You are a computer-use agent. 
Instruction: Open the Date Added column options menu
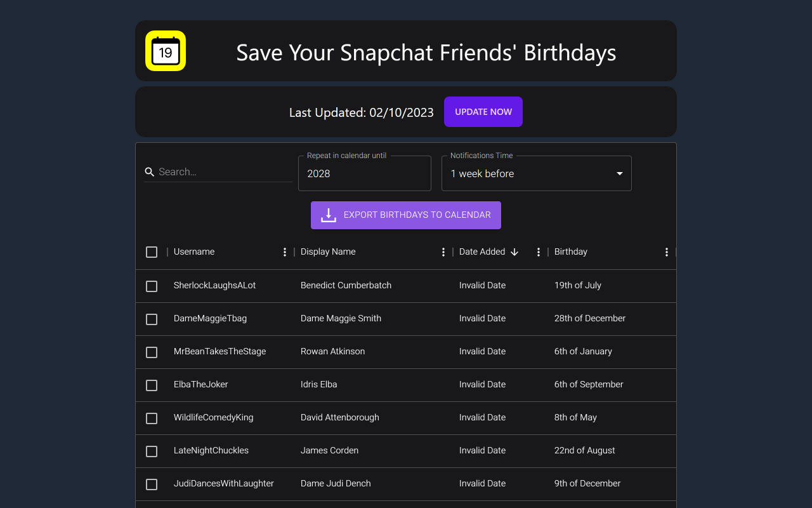point(538,251)
